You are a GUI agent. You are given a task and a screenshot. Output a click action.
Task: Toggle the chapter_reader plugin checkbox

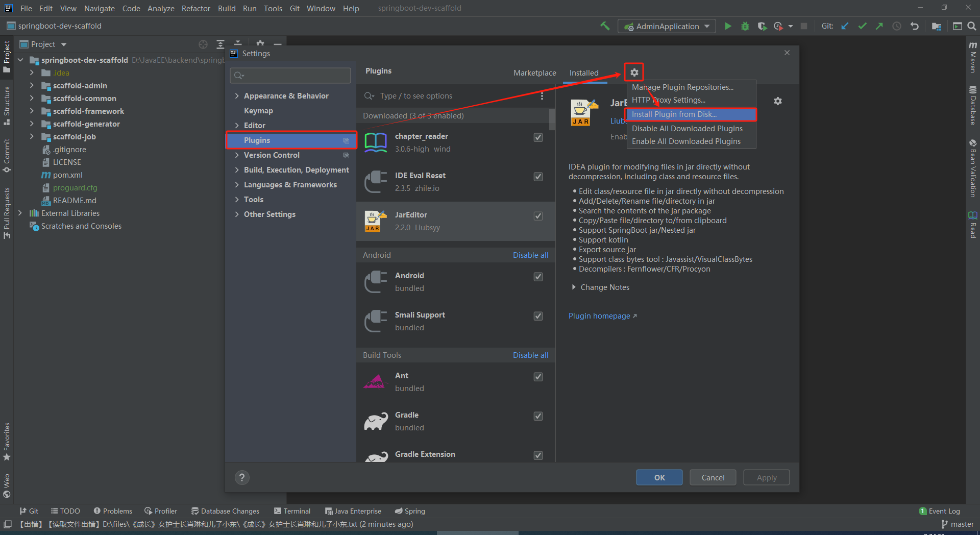538,137
